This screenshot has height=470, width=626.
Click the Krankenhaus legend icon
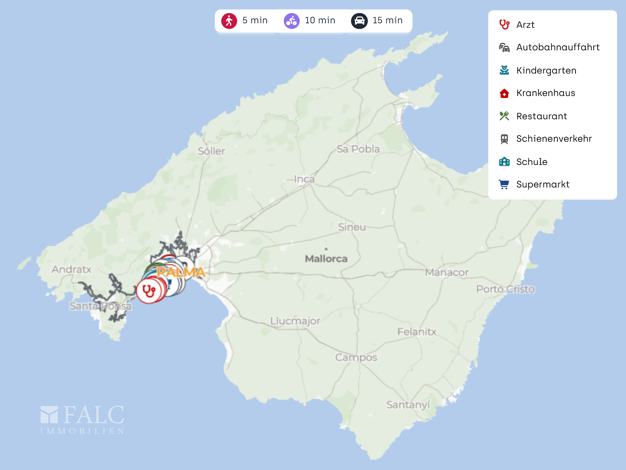pos(504,93)
